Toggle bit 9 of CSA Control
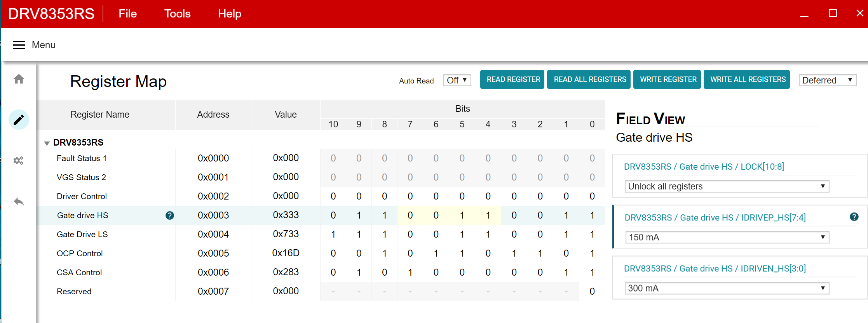Viewport: 868px width, 323px height. point(359,273)
